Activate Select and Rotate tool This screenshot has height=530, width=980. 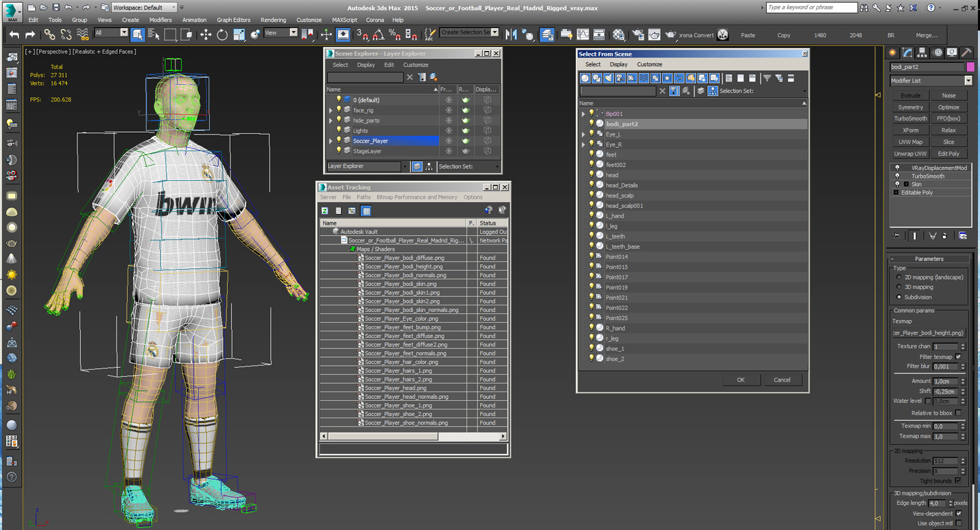(222, 34)
